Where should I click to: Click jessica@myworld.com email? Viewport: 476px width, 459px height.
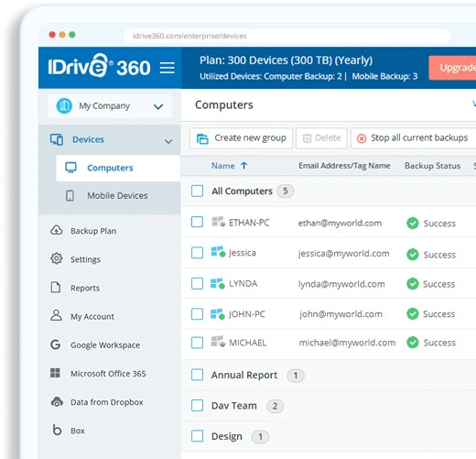[x=344, y=254]
